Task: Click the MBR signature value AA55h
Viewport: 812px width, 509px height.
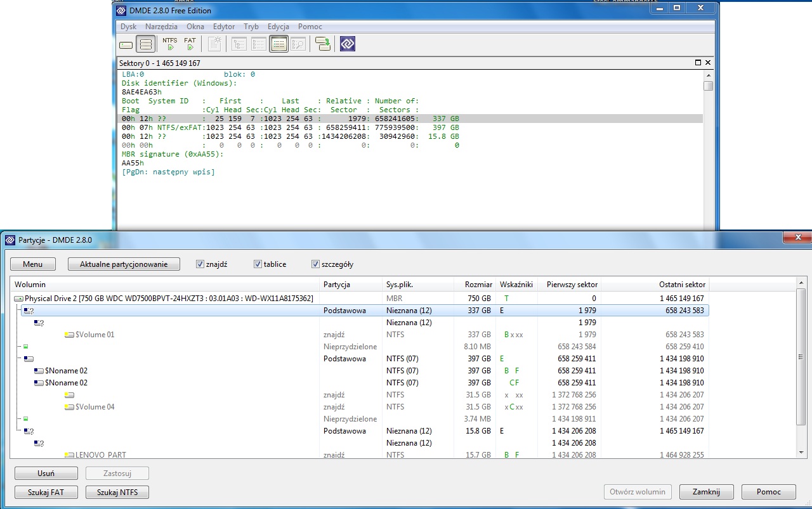Action: (133, 163)
